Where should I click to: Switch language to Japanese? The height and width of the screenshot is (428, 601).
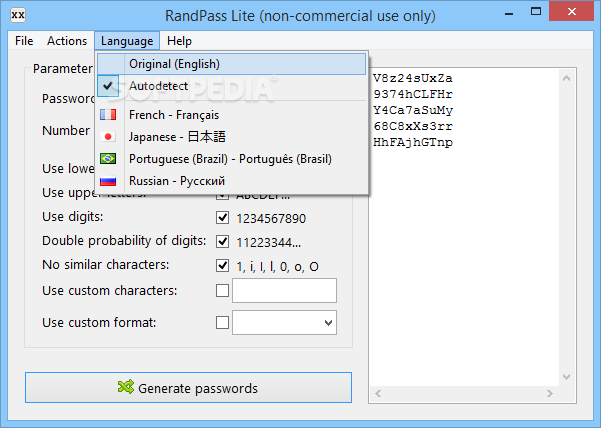coord(232,136)
